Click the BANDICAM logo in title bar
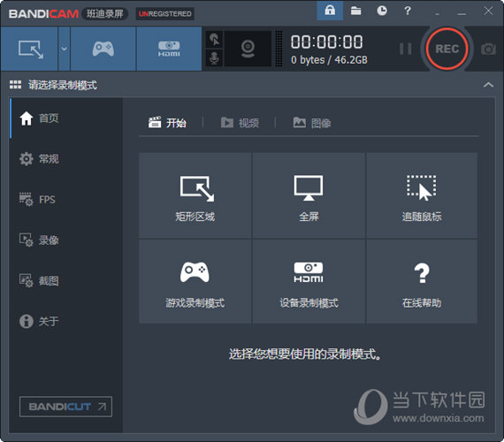504x442 pixels. pos(43,14)
